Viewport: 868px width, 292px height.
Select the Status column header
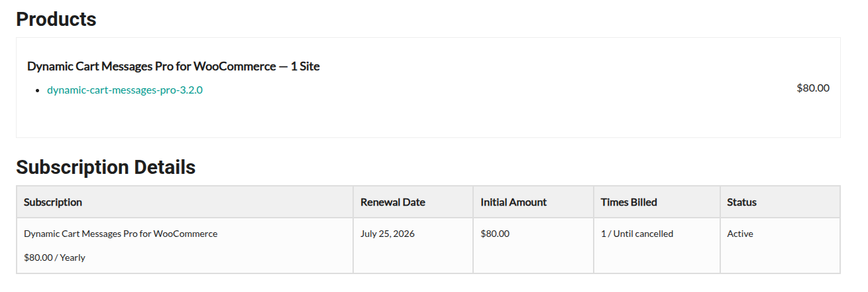[x=741, y=202]
